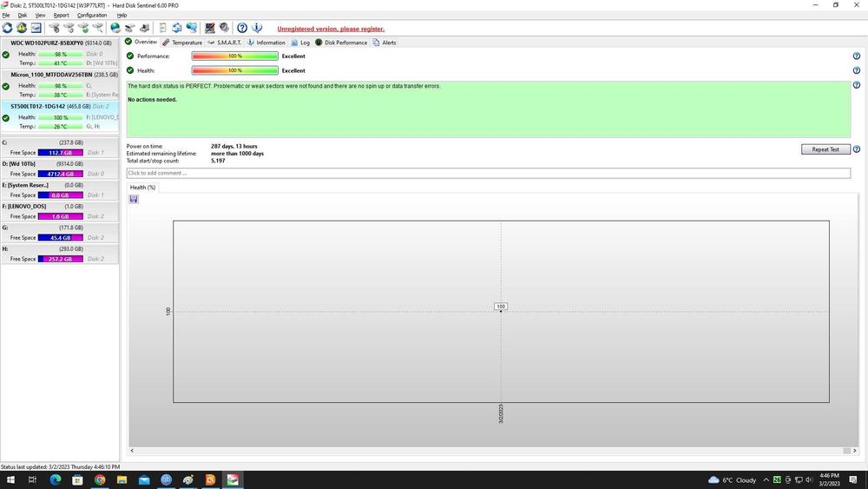Screen dimensions: 868x489
Task: Open Help via the question mark toolbar icon
Action: [242, 28]
